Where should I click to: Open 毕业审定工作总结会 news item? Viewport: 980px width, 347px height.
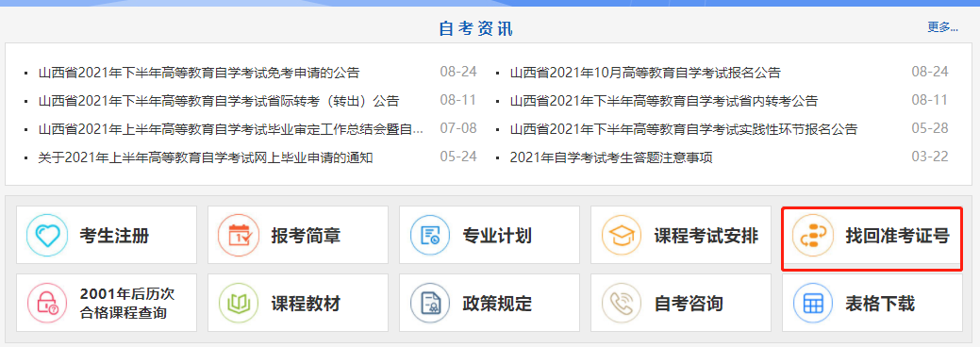231,129
